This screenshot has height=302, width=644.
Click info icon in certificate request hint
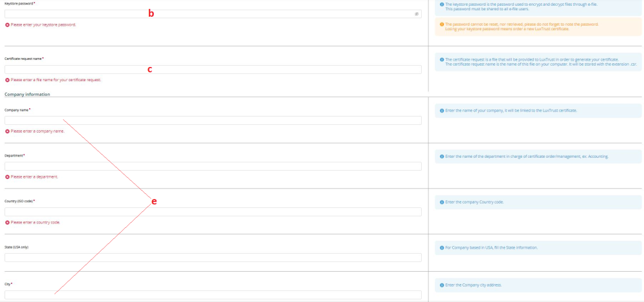pos(442,60)
